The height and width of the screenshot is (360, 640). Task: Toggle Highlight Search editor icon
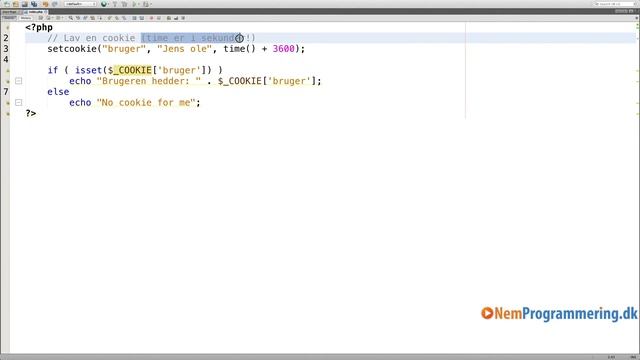coord(92,18)
